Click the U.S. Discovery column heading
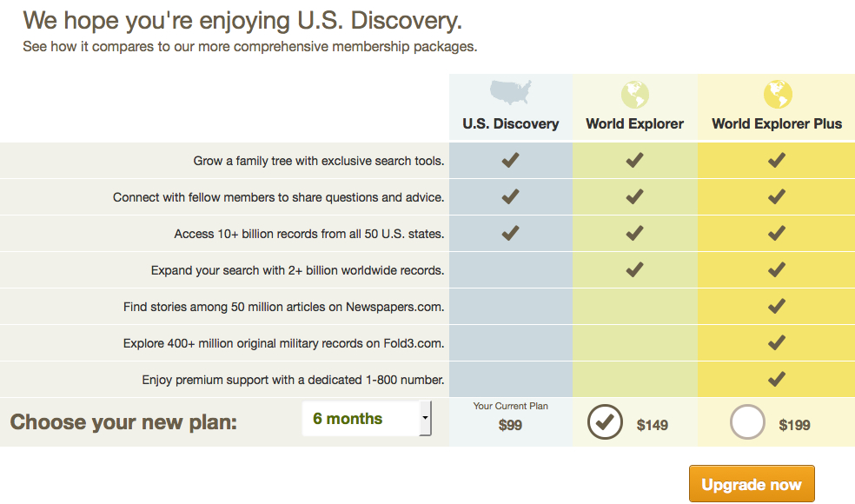 (511, 123)
